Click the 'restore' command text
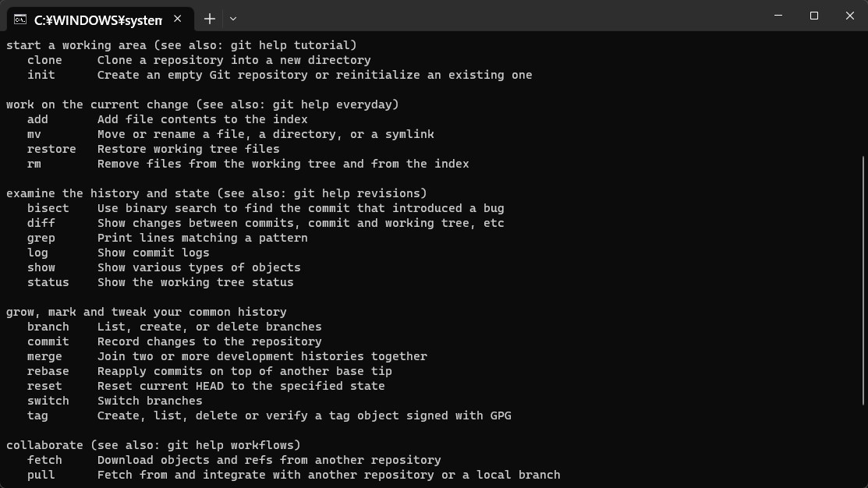868x488 pixels. (x=51, y=149)
